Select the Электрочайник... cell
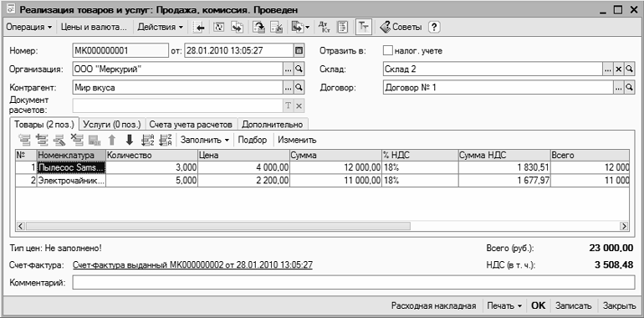The height and width of the screenshot is (318, 644). click(x=71, y=181)
